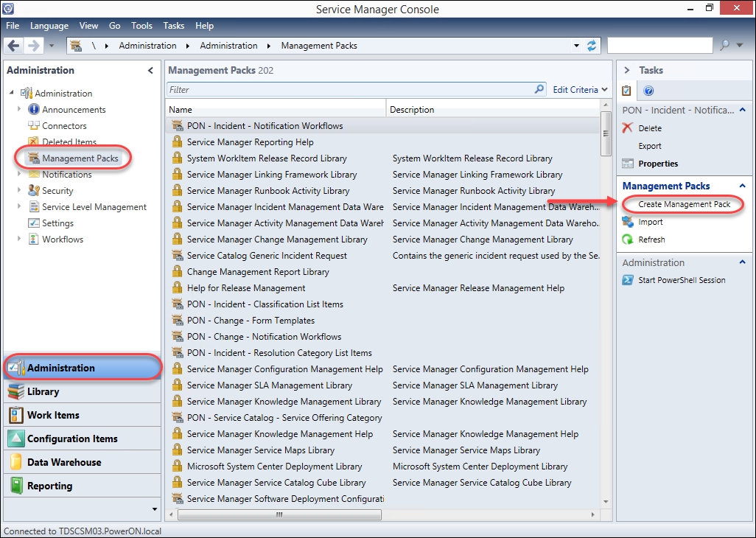Select the Data Warehouse workspace button
756x538 pixels.
tap(83, 462)
